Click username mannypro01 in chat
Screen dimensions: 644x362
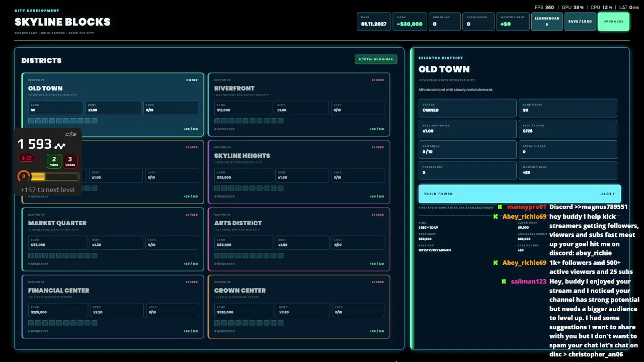pos(526,207)
